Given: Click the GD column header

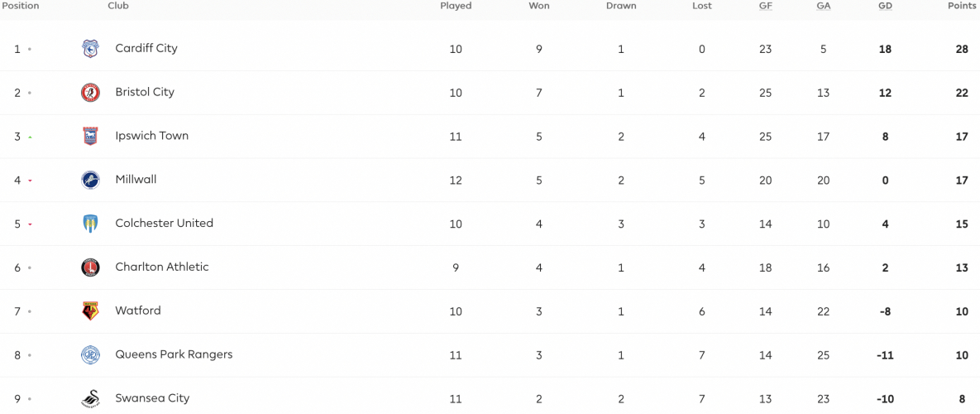Looking at the screenshot, I should [885, 6].
